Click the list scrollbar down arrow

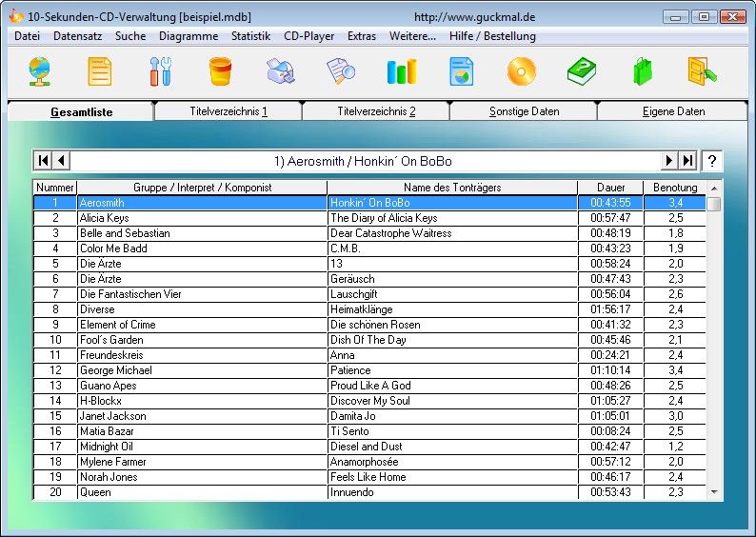coord(715,492)
